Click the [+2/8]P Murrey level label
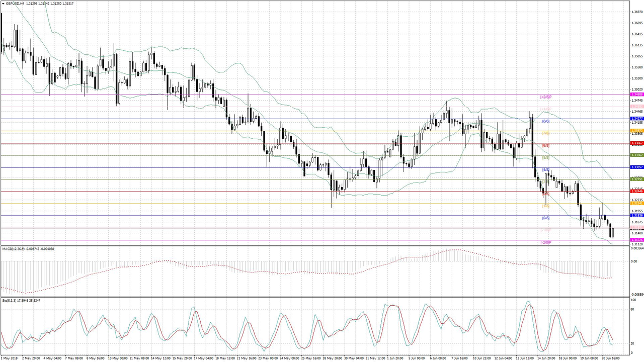 (546, 96)
